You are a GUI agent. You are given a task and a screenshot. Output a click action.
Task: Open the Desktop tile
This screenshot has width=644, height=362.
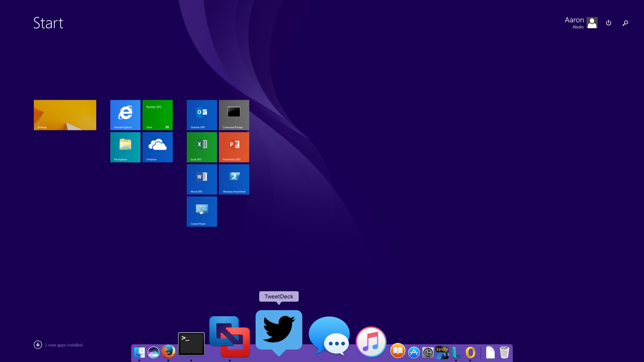[x=65, y=115]
